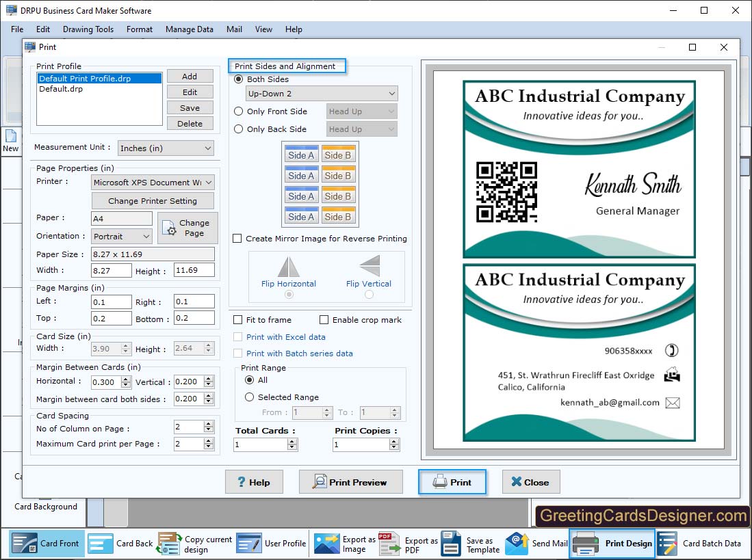The width and height of the screenshot is (752, 560).
Task: Click Copy current design icon
Action: coord(168,544)
